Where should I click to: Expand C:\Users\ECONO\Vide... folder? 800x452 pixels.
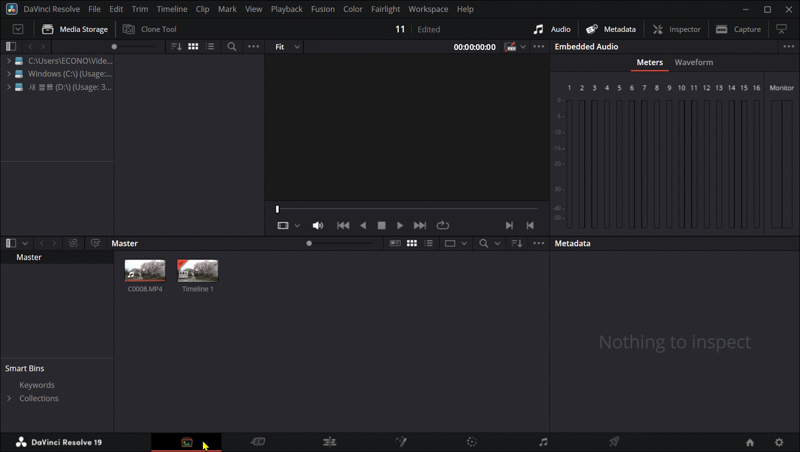pos(9,61)
